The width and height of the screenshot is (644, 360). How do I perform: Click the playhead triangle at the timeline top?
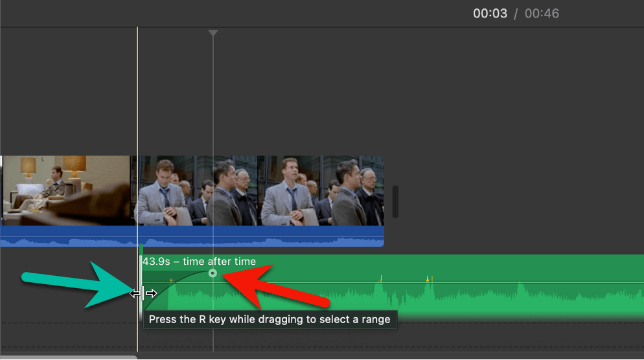tap(213, 33)
